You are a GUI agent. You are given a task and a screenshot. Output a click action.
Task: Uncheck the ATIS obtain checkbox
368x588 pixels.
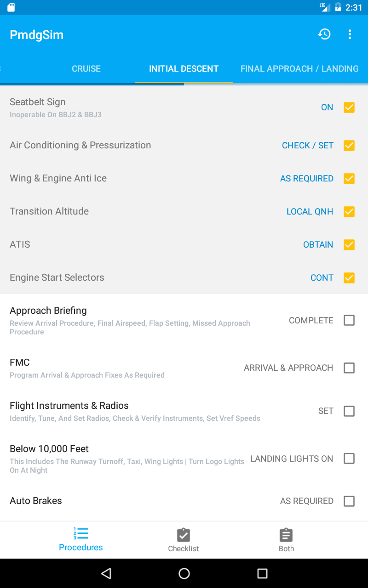349,244
